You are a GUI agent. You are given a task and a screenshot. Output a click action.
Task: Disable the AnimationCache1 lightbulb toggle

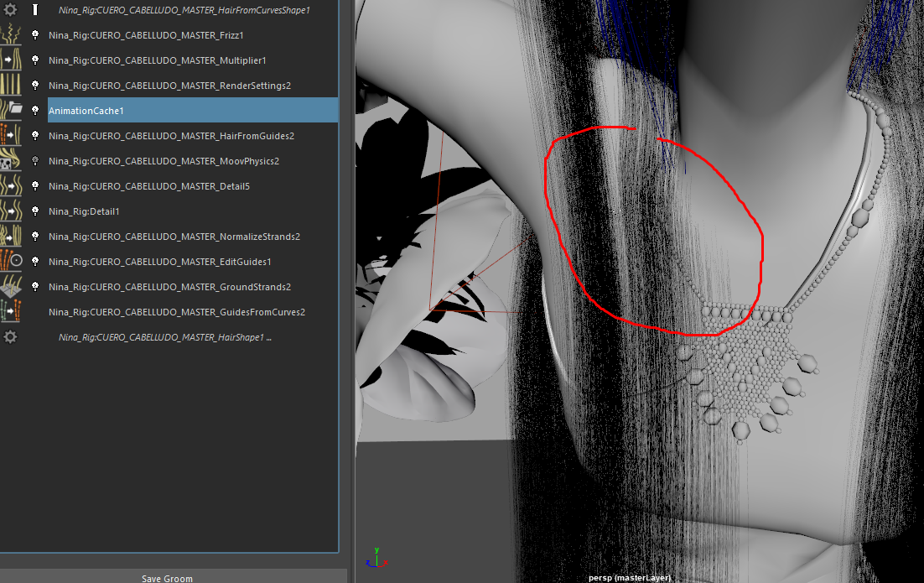(35, 111)
